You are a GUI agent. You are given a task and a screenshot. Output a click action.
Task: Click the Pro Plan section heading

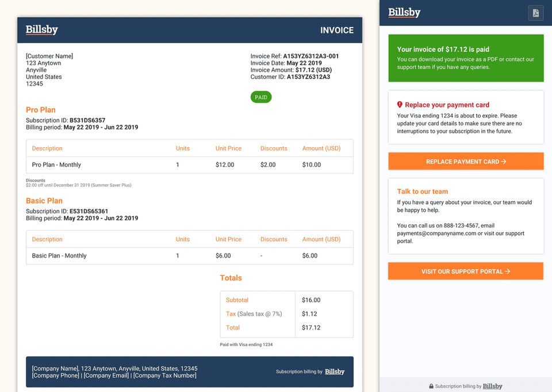(x=41, y=110)
